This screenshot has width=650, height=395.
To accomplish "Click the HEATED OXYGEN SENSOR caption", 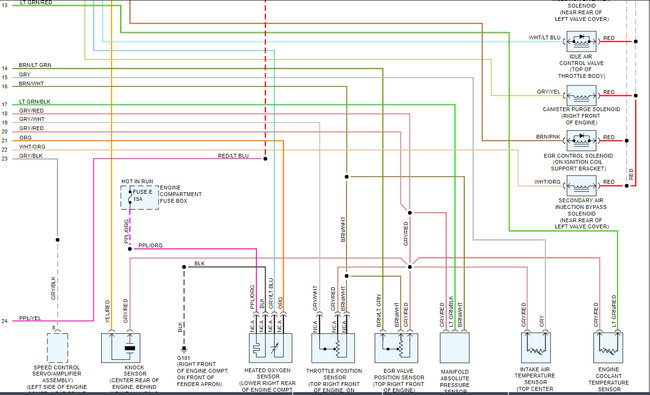I will point(267,380).
